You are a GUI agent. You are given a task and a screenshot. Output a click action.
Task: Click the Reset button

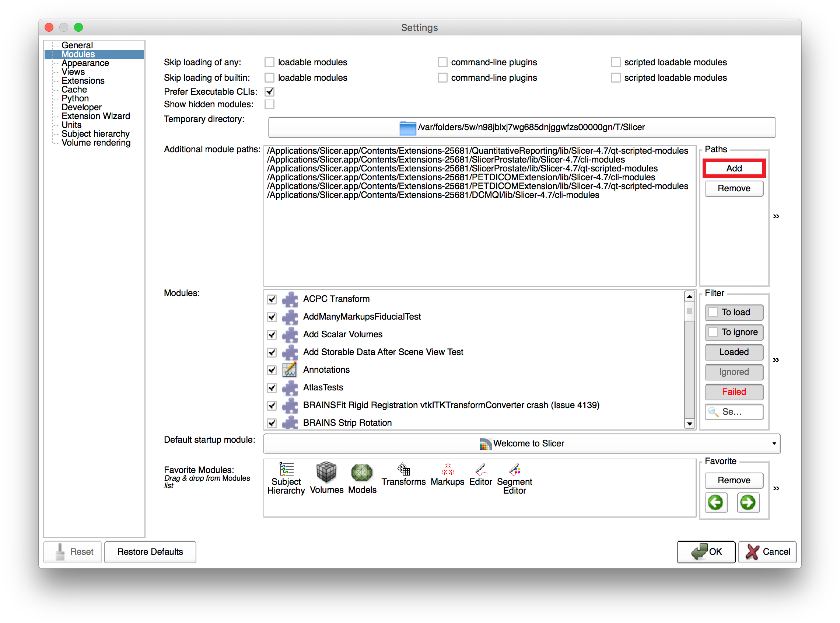click(73, 552)
